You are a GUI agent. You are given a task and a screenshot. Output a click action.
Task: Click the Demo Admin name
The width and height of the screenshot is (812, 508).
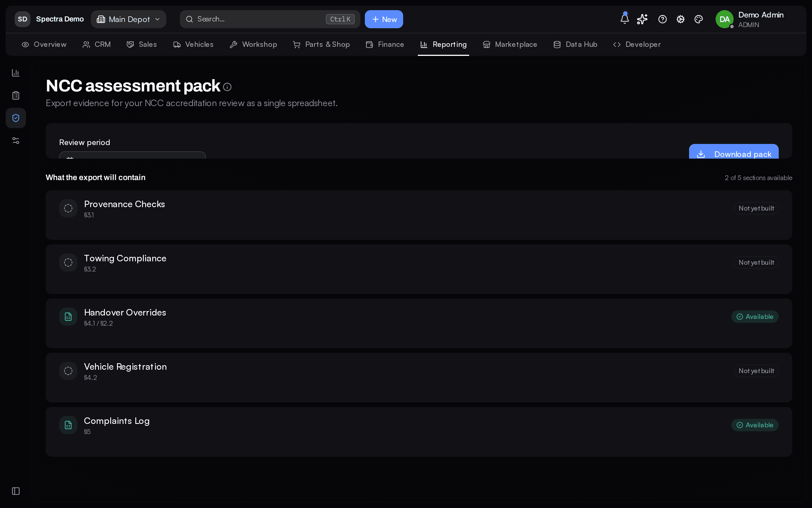(761, 15)
